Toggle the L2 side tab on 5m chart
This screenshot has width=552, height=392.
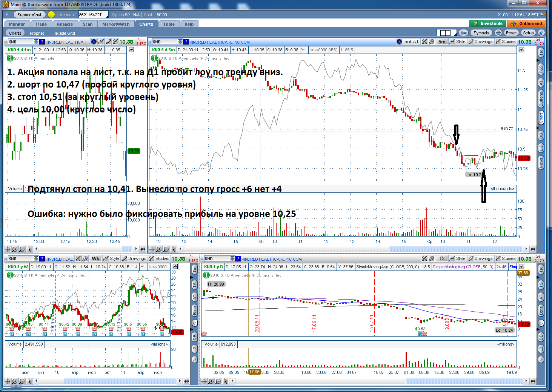[x=541, y=148]
